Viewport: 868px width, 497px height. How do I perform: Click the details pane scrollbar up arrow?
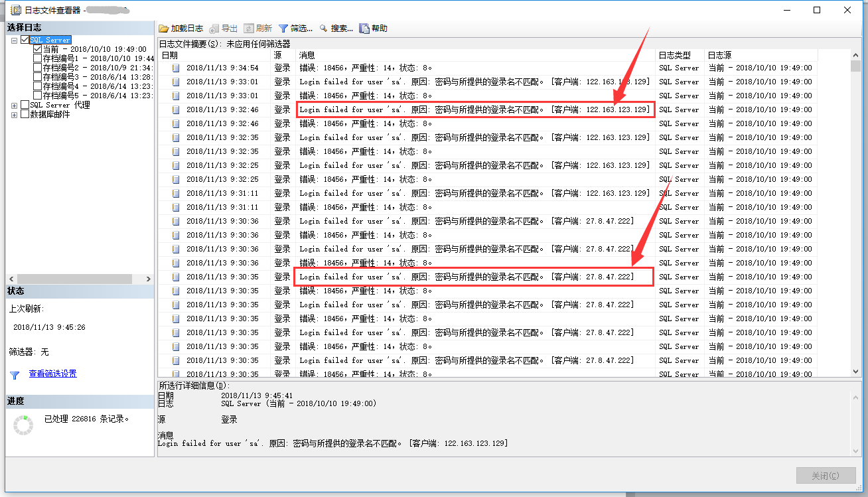[856, 397]
